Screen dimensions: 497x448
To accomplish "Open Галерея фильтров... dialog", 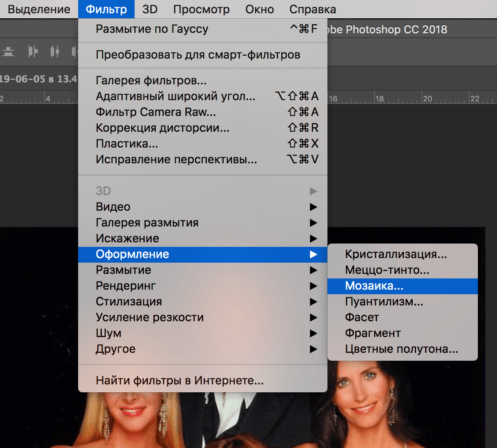I will (151, 81).
